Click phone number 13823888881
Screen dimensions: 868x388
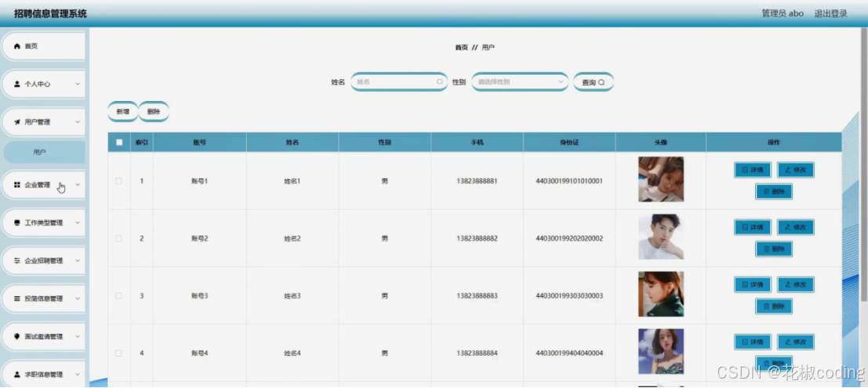click(477, 181)
